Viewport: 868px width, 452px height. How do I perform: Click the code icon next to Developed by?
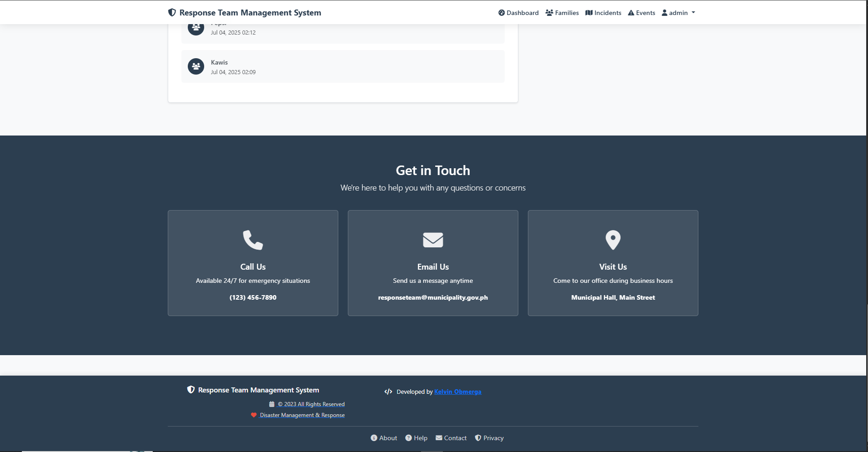[388, 391]
